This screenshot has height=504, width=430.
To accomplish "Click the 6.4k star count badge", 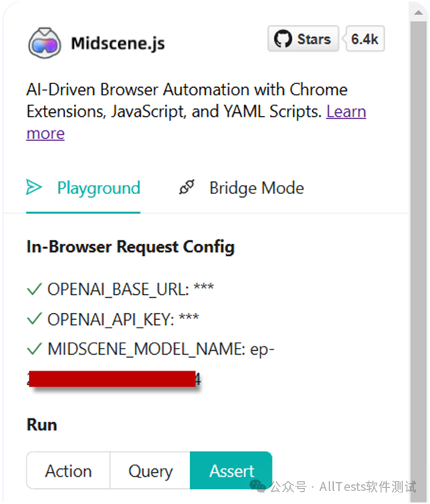I will click(x=365, y=39).
